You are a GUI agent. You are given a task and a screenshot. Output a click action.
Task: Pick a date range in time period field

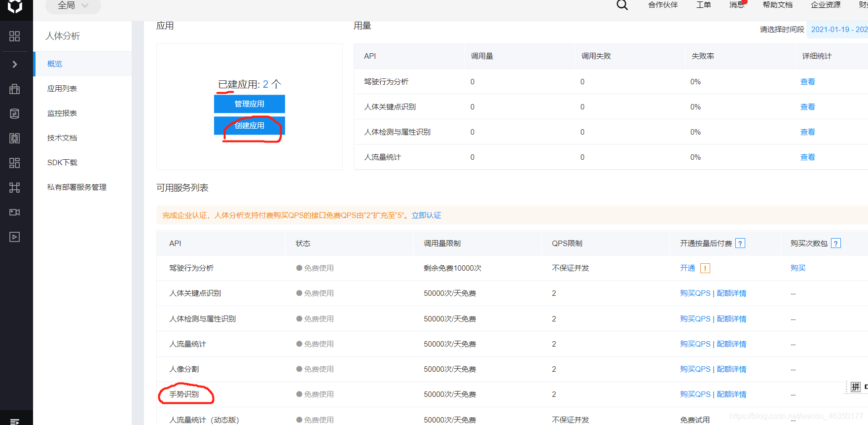837,30
